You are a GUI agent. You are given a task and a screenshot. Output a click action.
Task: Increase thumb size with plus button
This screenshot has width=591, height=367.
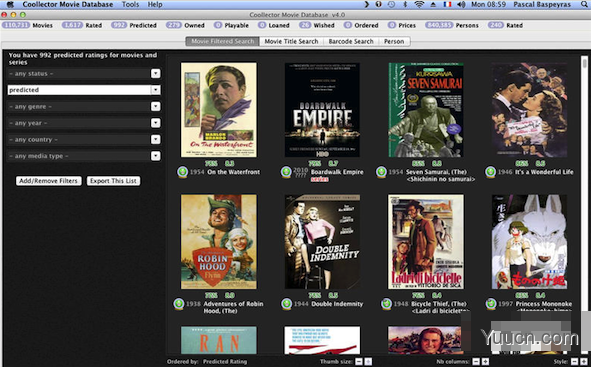(368, 361)
